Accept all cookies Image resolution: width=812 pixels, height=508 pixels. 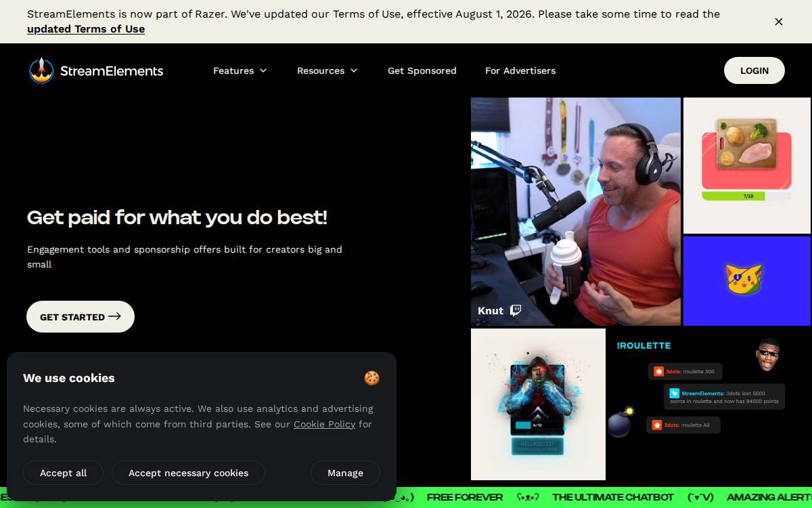pyautogui.click(x=63, y=473)
